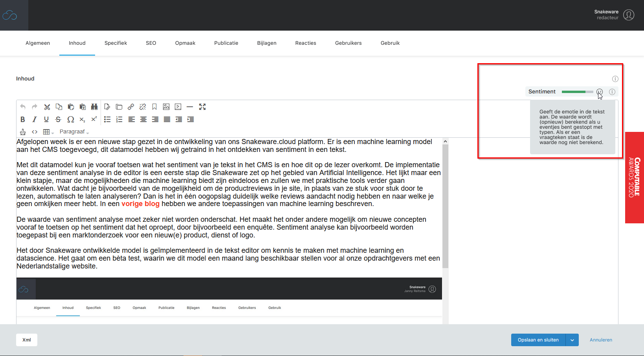Justify the text
Viewport: 644px width, 356px height.
(x=167, y=119)
